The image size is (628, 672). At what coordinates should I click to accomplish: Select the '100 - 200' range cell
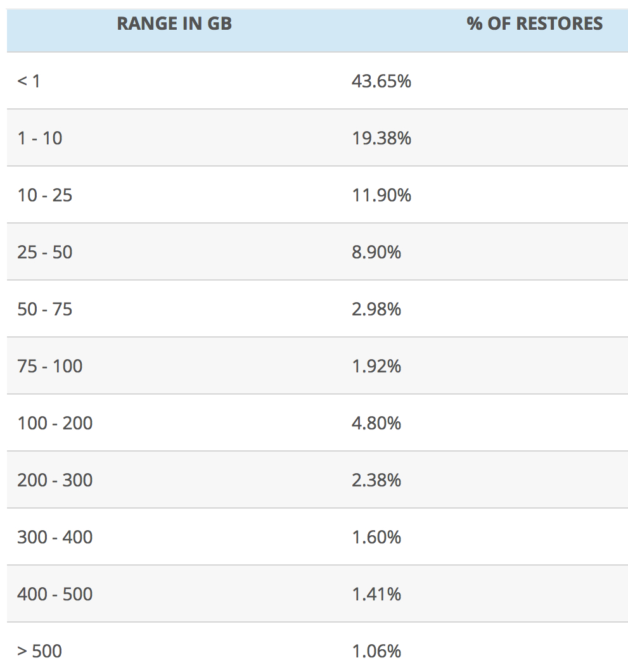(x=55, y=423)
